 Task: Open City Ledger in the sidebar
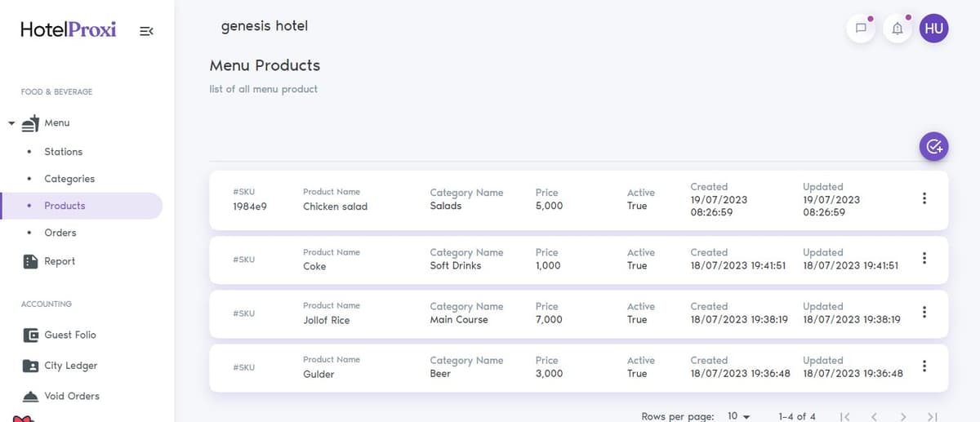(60, 366)
